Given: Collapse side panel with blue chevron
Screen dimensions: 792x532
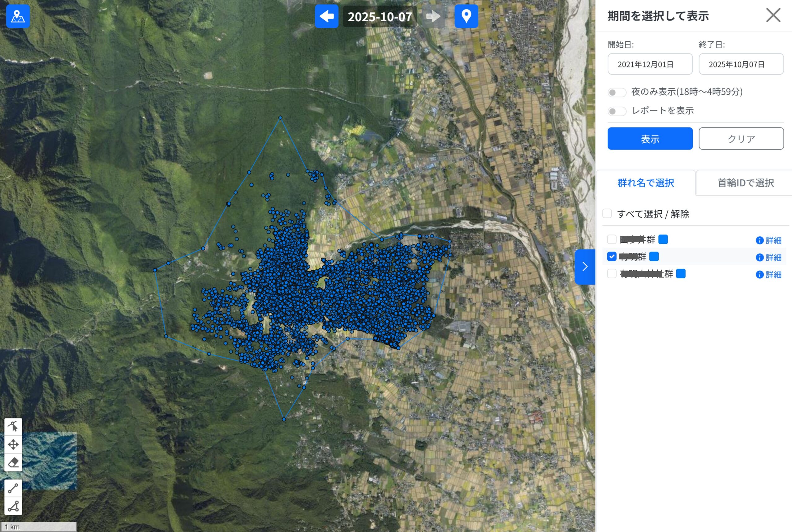Looking at the screenshot, I should coord(584,267).
